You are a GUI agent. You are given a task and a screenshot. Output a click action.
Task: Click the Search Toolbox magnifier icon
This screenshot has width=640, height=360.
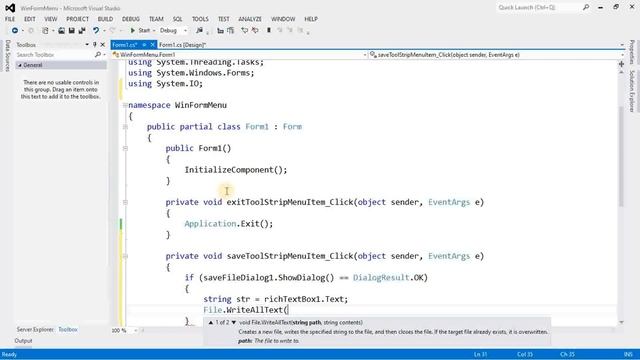98,55
